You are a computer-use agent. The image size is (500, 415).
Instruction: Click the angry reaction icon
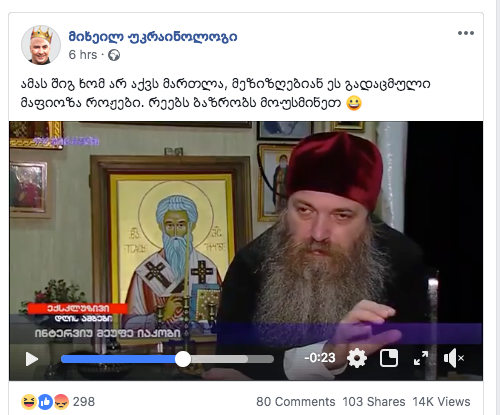click(61, 402)
